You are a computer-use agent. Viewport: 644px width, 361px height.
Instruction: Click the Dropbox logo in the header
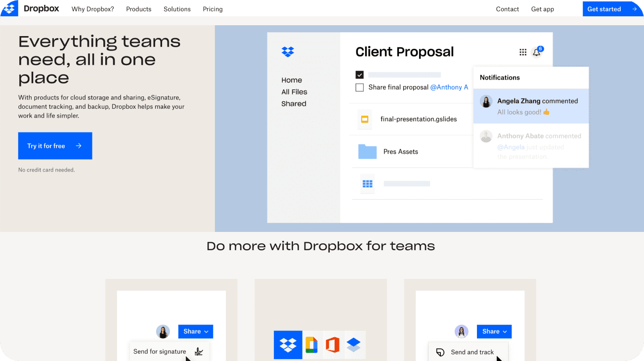31,9
